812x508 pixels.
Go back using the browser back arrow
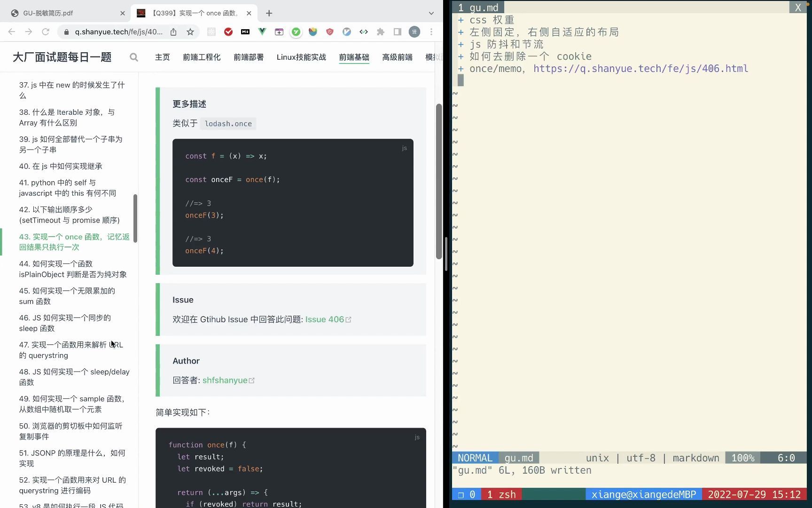point(12,32)
